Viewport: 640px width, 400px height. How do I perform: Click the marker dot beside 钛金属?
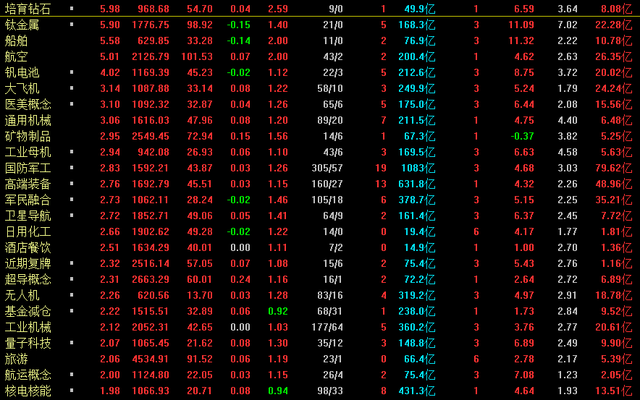[x=72, y=24]
